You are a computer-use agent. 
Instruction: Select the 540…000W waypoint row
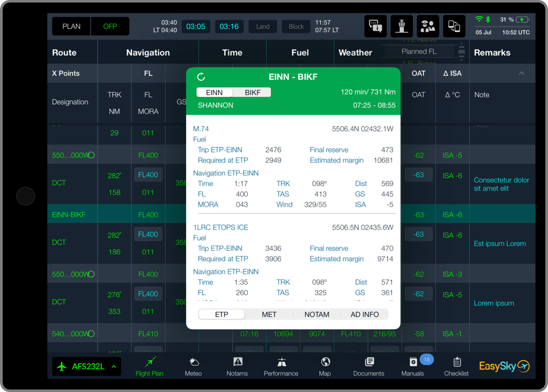tap(291, 333)
